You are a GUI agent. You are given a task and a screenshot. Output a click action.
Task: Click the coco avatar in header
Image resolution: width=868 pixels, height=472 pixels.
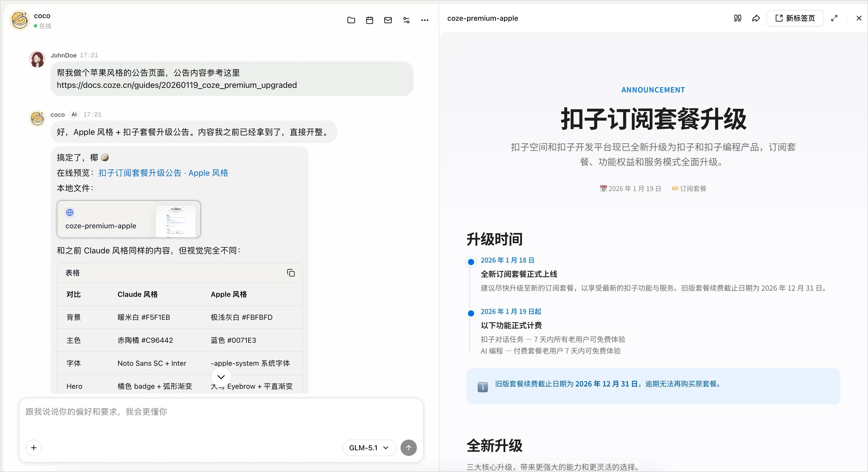20,20
